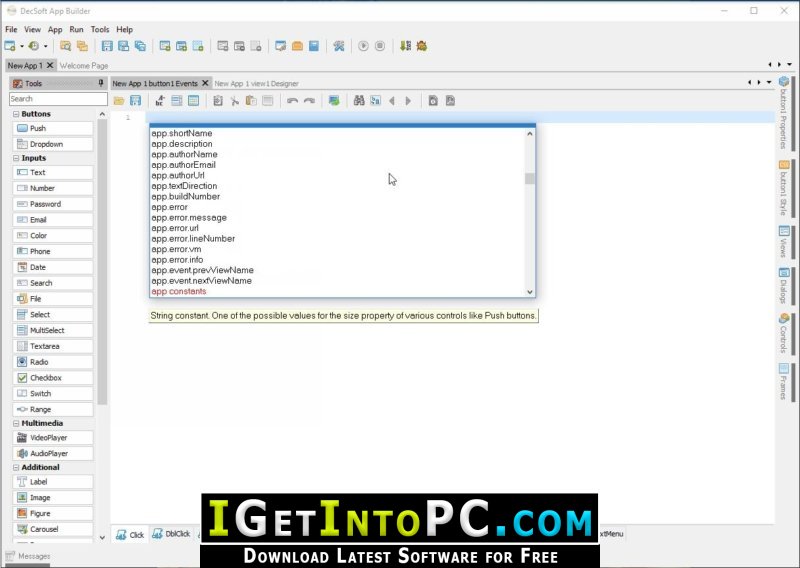Click the redo curved arrow icon
Image resolution: width=800 pixels, height=568 pixels.
pos(309,101)
